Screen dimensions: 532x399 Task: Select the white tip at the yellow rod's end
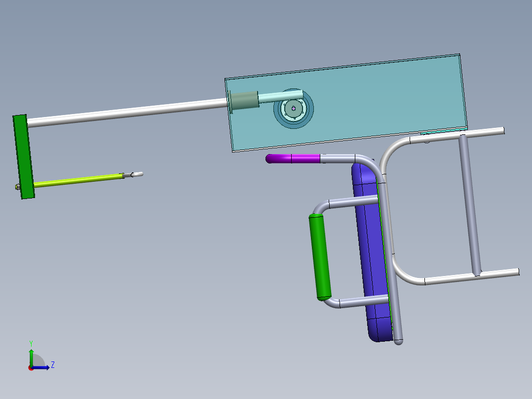point(137,174)
